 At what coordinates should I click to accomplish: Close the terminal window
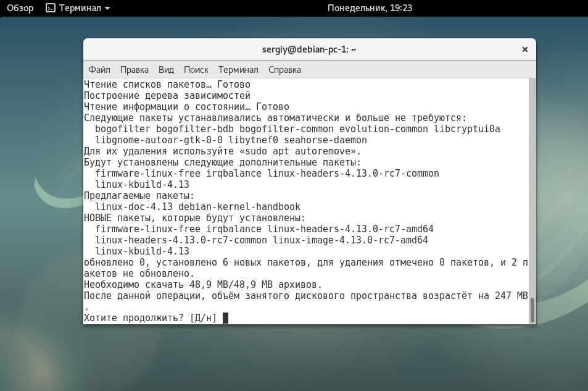coord(524,49)
